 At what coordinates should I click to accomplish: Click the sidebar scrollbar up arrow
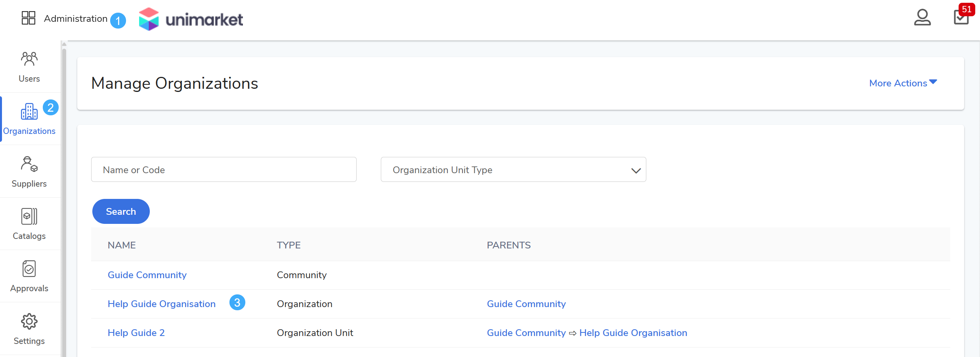(64, 44)
